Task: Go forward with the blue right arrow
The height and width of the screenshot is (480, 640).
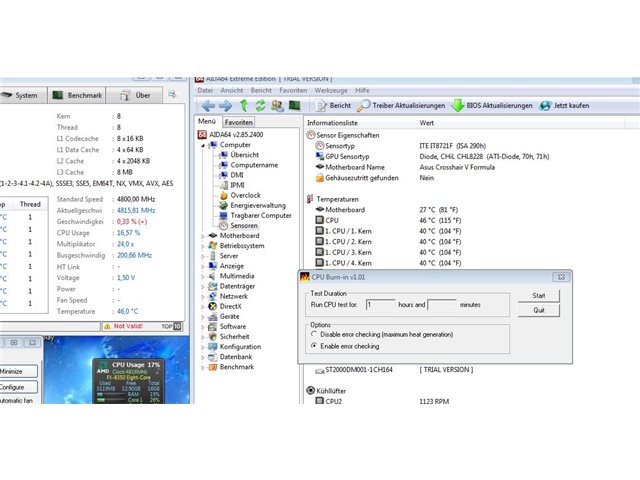Action: click(x=225, y=106)
